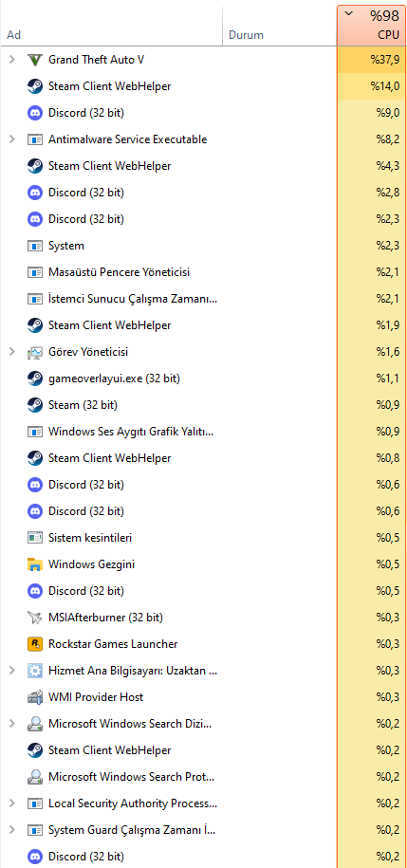Select the MSIAfterburner (32 bit) name
This screenshot has width=407, height=868.
pos(105,618)
